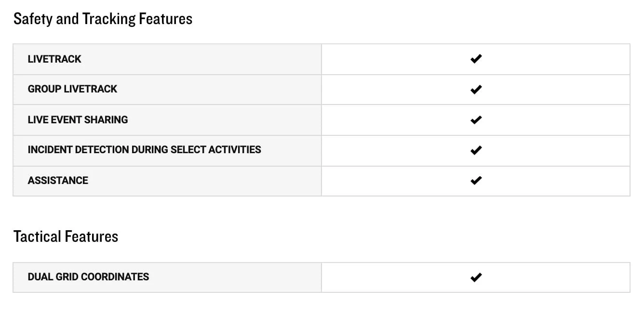Click the ASSISTANCE checkmark icon
Image resolution: width=644 pixels, height=315 pixels.
point(476,181)
